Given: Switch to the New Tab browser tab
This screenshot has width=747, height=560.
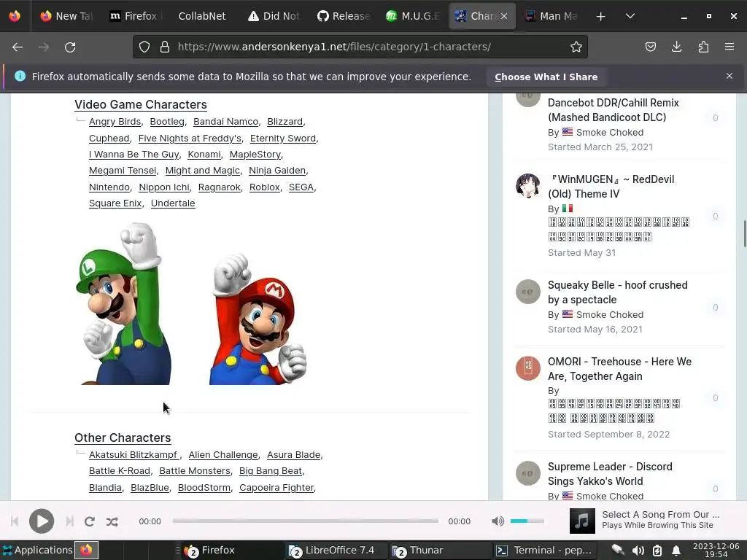Looking at the screenshot, I should point(66,16).
